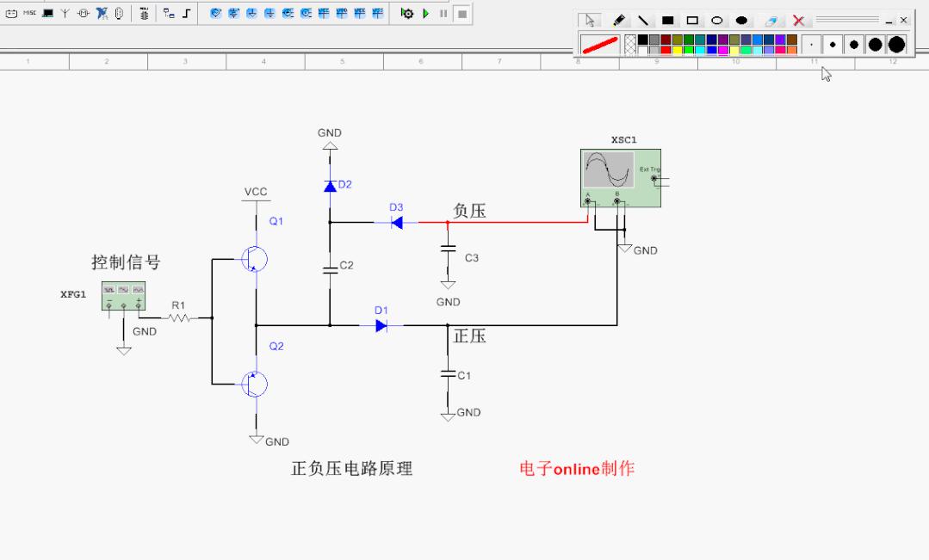Open interactive simulation settings gear icon

(x=407, y=14)
